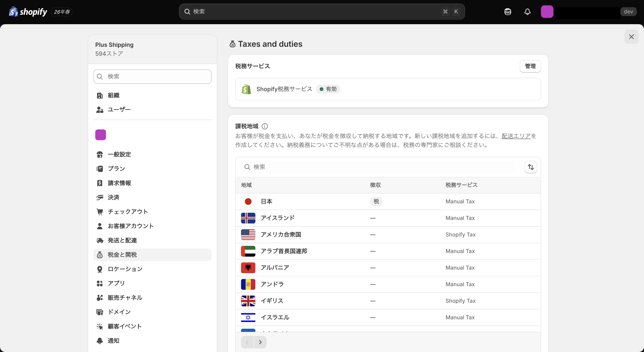Open the イスラエル region row
Image resolution: width=644 pixels, height=352 pixels.
coord(388,318)
